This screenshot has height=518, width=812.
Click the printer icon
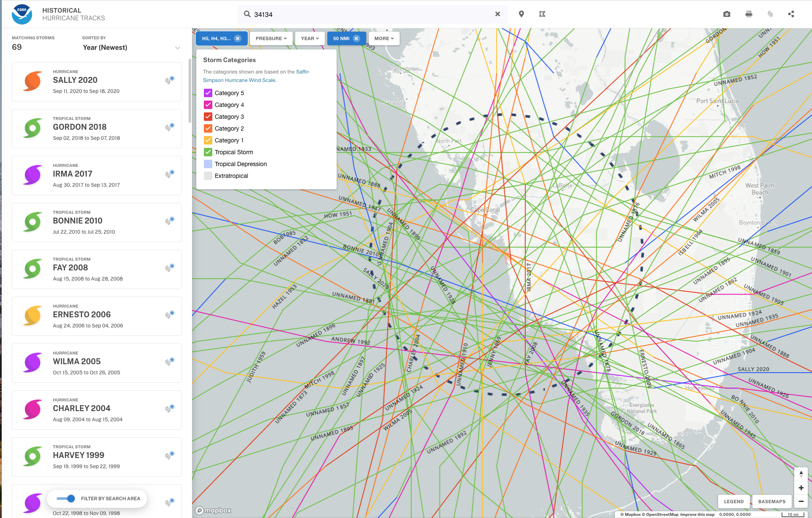coord(749,14)
